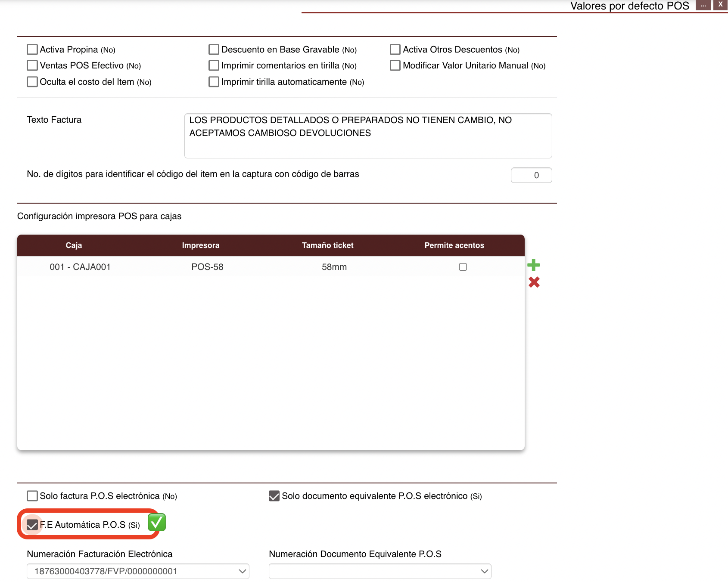Uncheck Solo documento equivalente P.O.S electrónico
The image size is (728, 582).
click(274, 496)
